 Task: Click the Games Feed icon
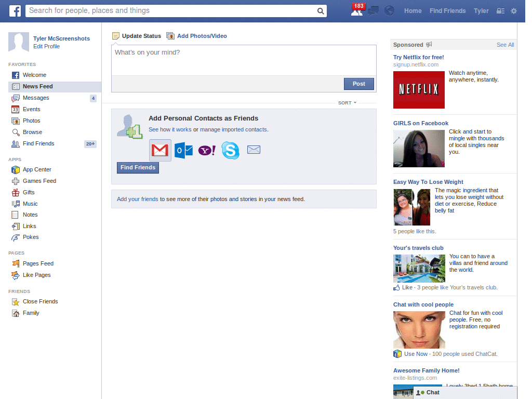click(16, 181)
